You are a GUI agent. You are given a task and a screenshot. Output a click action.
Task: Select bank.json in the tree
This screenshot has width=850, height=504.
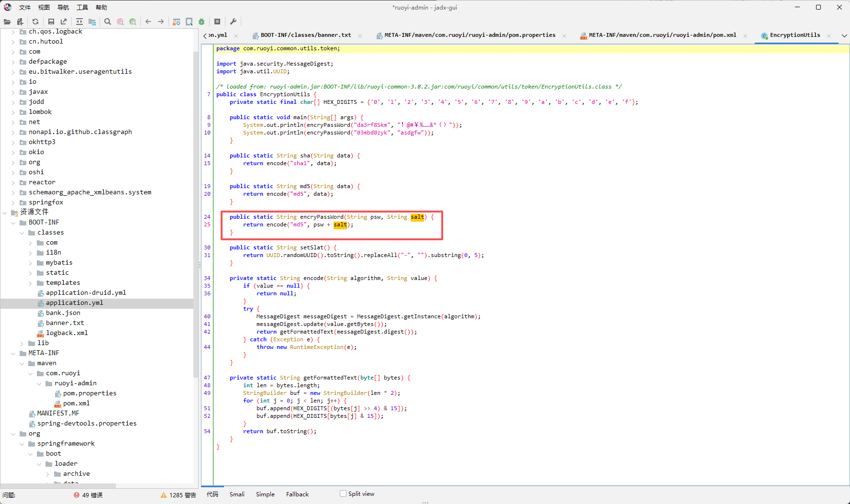[x=63, y=313]
